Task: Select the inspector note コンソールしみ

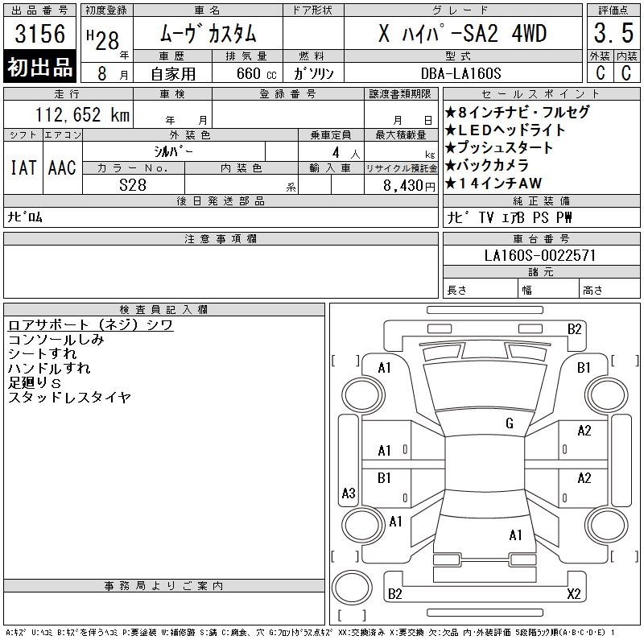Action: [x=56, y=339]
